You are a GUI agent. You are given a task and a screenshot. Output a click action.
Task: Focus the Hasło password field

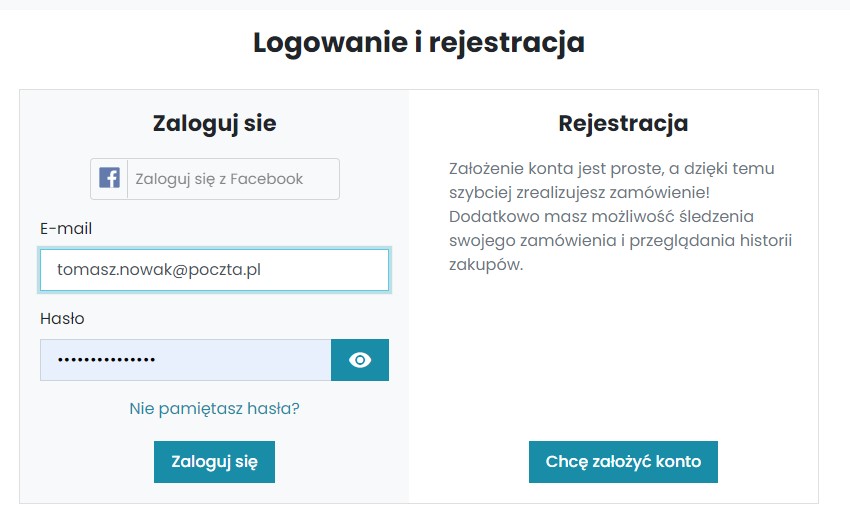tap(185, 360)
